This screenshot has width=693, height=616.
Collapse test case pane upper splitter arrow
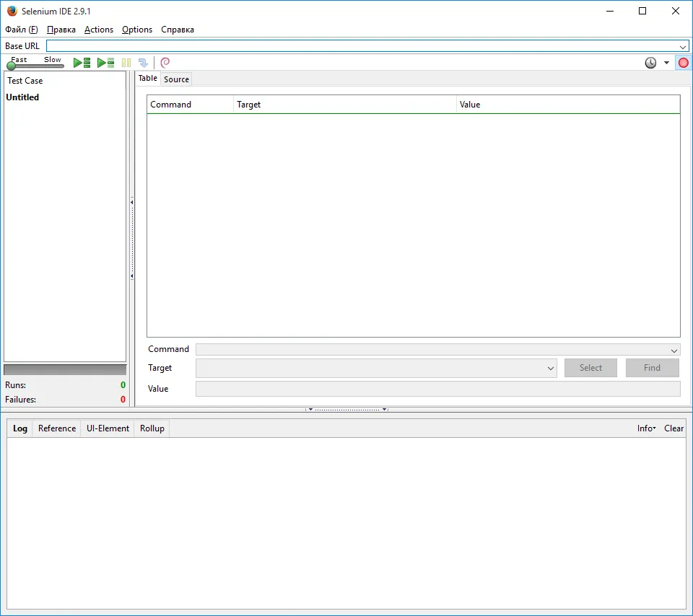[x=131, y=202]
